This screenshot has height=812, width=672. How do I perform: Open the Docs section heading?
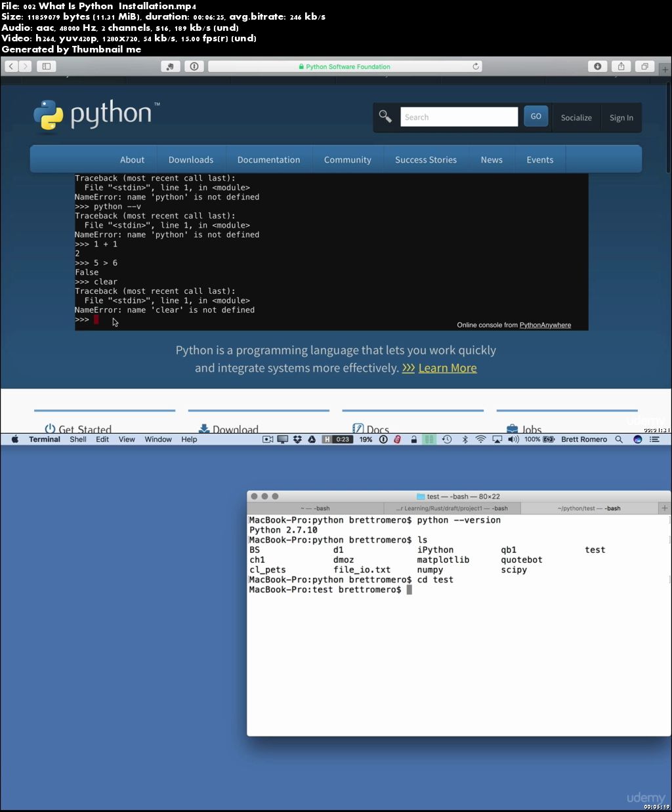[371, 430]
